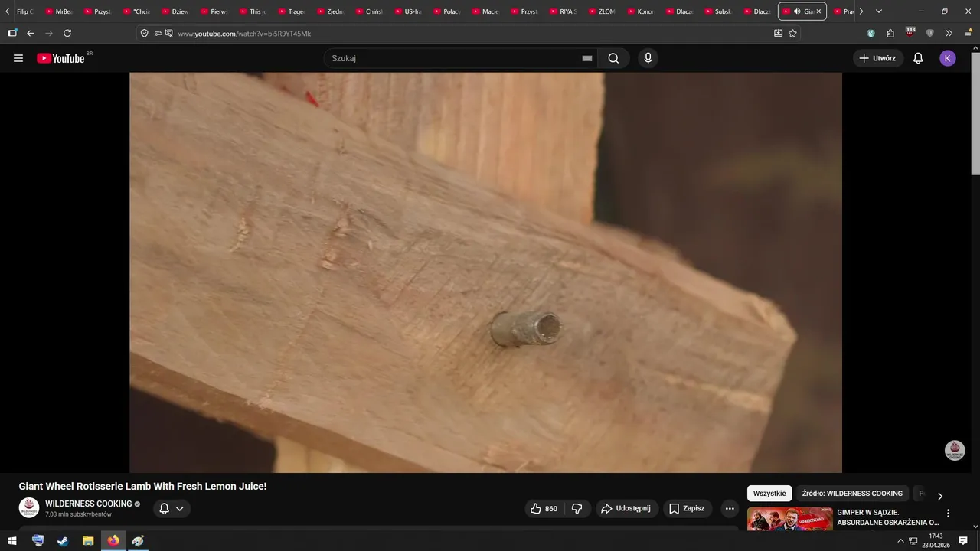Open the on-screen keyboard in search box
980x551 pixels.
coord(587,58)
